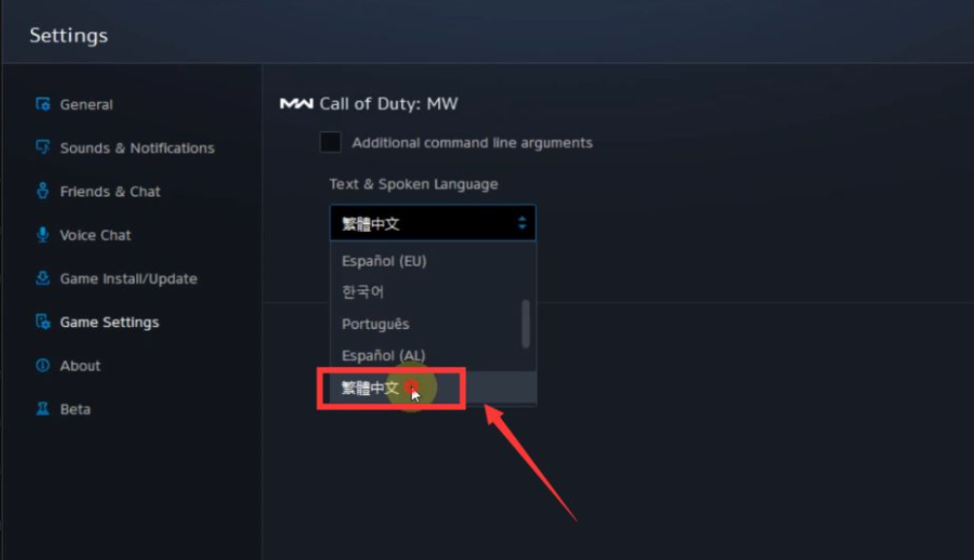Click the Sounds & Notifications bell icon
The width and height of the screenshot is (974, 560).
point(42,148)
